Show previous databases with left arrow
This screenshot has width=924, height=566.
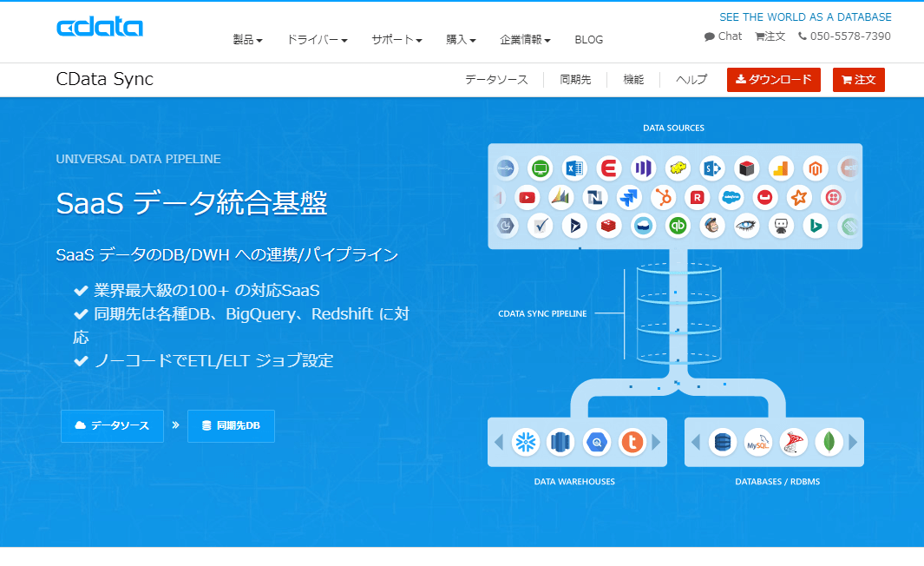tap(695, 442)
